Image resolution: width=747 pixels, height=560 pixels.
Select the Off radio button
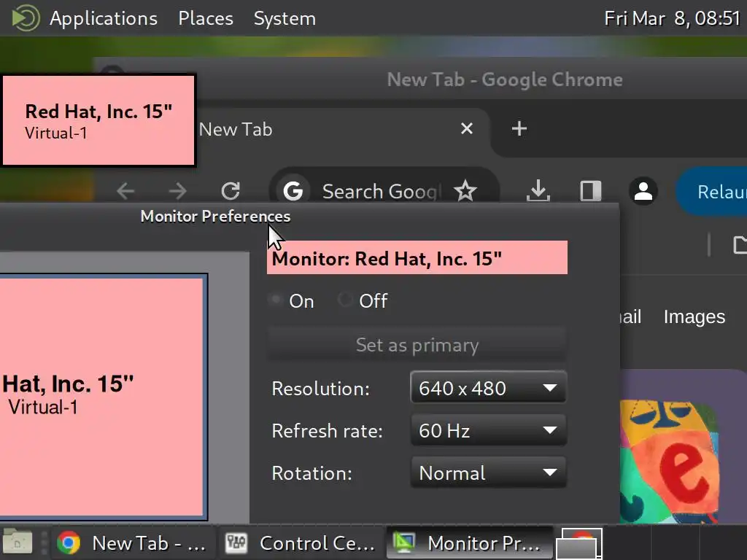[344, 300]
